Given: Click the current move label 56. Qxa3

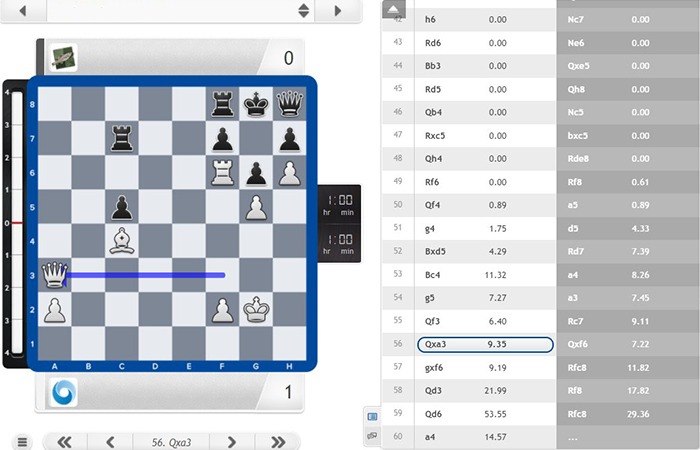Looking at the screenshot, I should (171, 442).
